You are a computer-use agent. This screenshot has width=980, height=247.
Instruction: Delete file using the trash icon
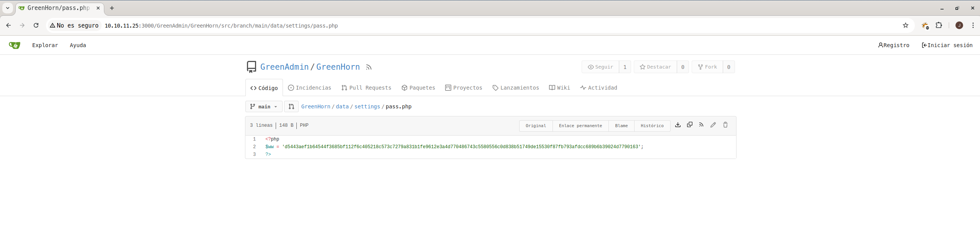pyautogui.click(x=725, y=125)
